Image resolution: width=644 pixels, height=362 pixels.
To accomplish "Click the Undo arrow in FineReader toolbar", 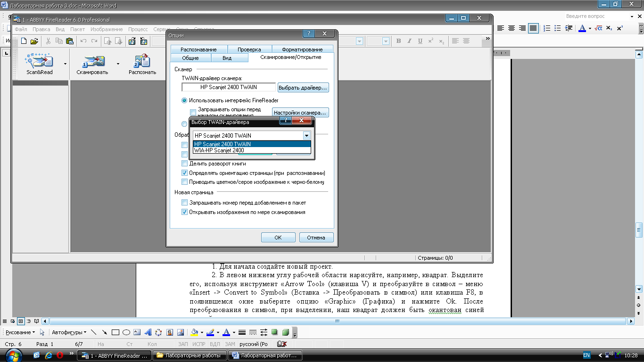I will 83,41.
